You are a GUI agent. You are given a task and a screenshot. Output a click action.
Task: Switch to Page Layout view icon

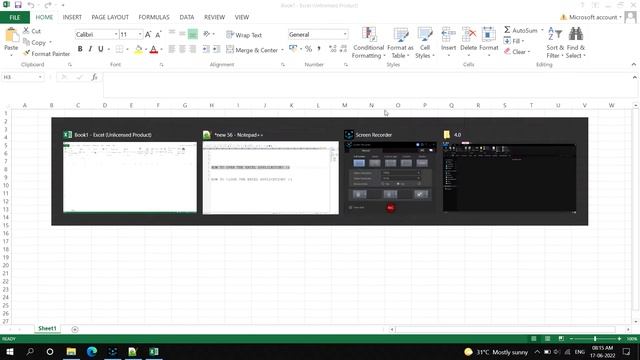(x=547, y=339)
